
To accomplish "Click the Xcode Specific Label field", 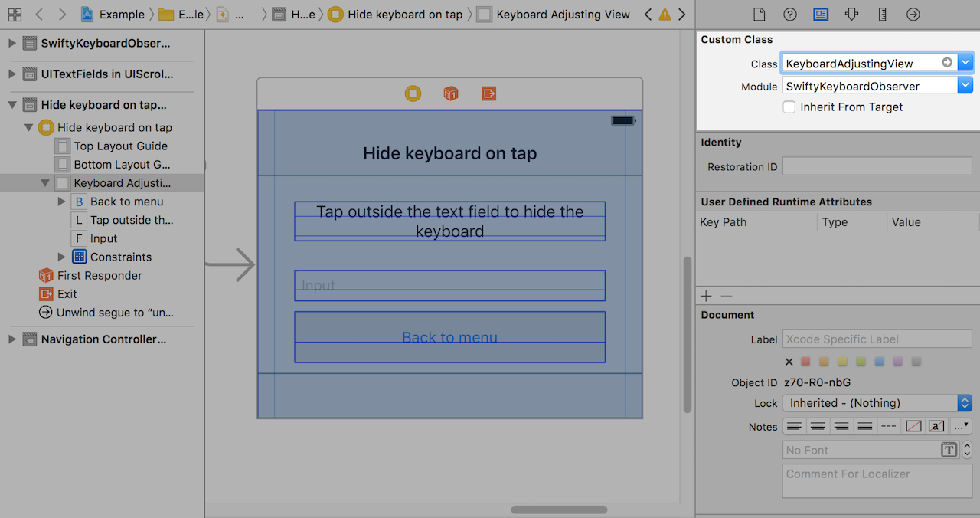I will (x=877, y=339).
